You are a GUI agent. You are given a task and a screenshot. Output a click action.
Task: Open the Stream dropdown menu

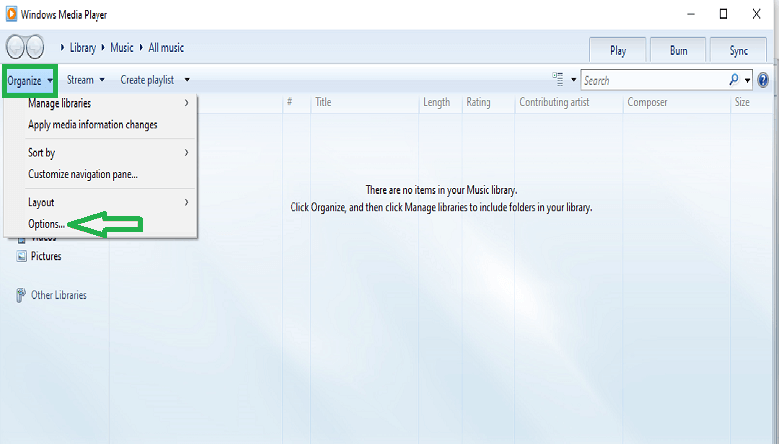point(85,80)
